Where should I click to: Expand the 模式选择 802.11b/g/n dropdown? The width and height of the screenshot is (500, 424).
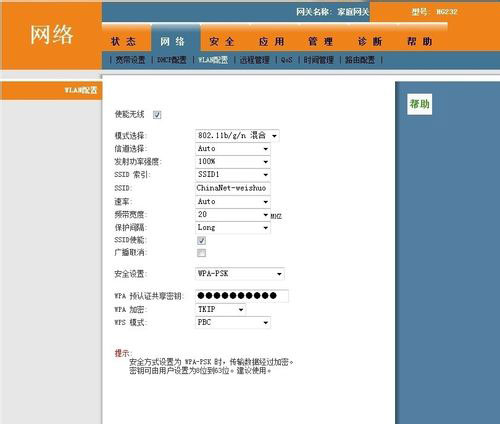point(237,136)
